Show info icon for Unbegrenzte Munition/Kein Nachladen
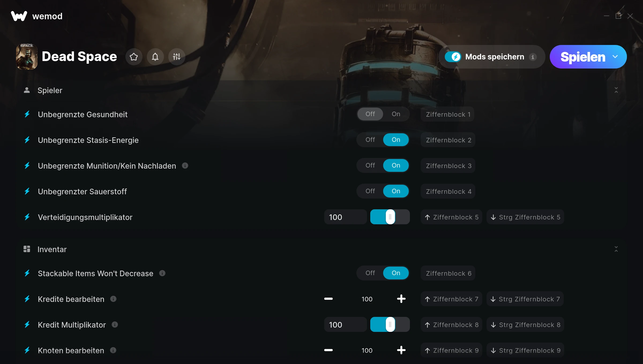Screen dimensions: 643x364 point(185,166)
